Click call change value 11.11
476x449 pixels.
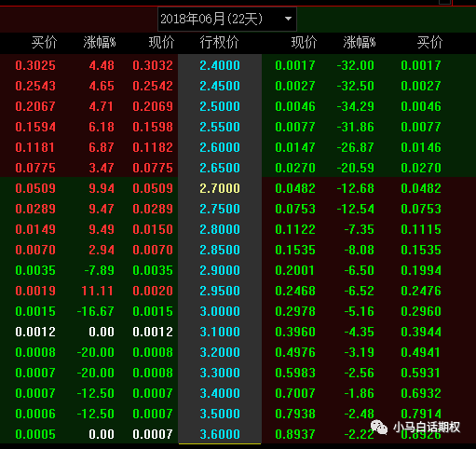98,291
